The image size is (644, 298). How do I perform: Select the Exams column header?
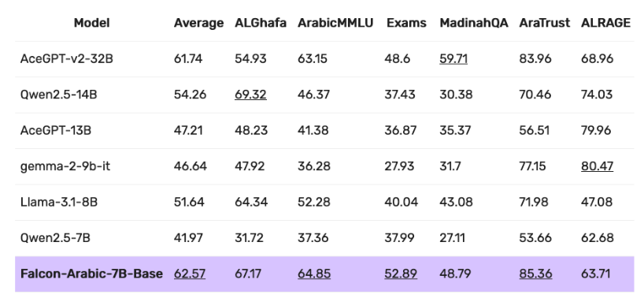click(x=406, y=23)
